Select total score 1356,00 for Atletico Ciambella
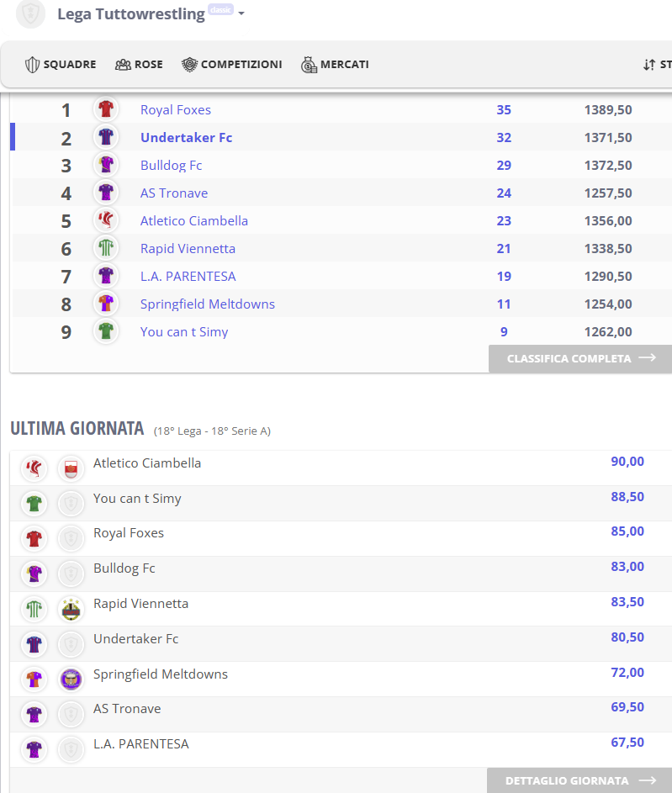672x793 pixels. [x=608, y=221]
